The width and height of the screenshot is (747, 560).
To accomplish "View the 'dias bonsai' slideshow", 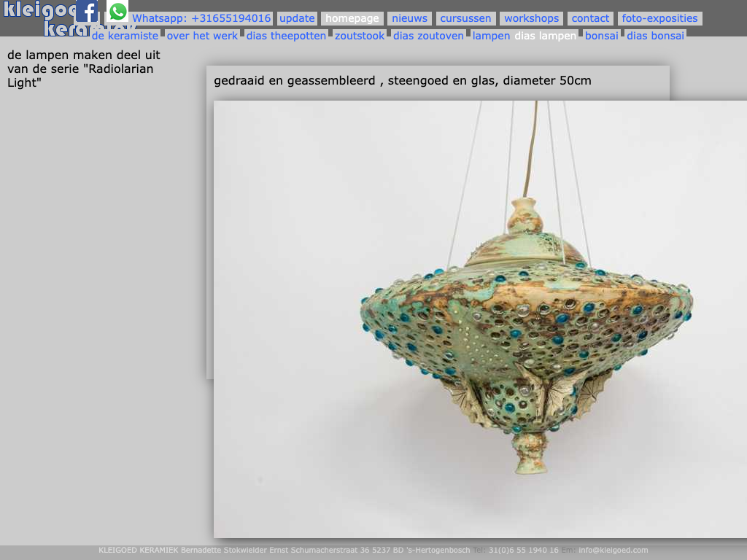I will 655,36.
